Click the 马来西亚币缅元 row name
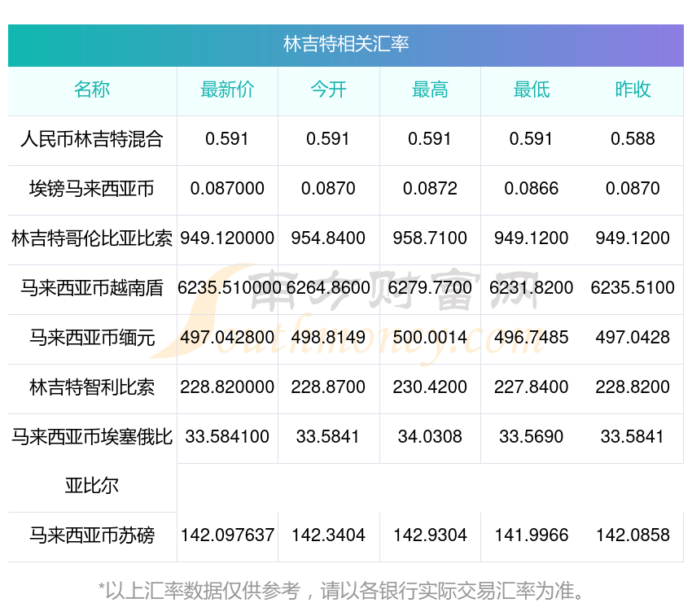 pos(92,338)
